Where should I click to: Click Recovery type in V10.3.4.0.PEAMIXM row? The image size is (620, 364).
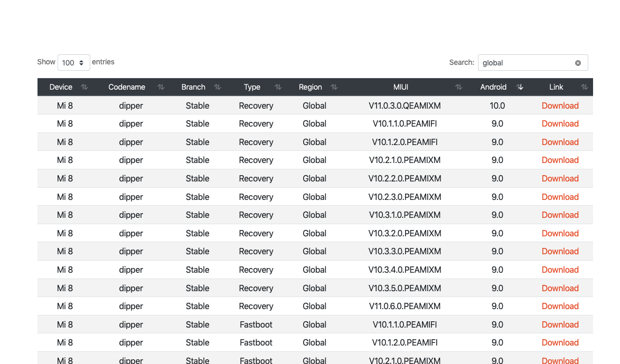click(x=256, y=270)
